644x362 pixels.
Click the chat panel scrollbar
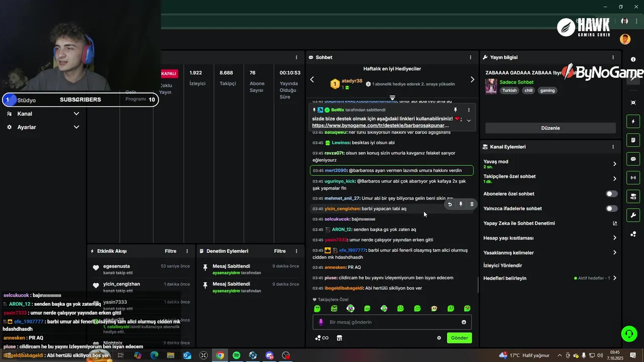click(x=477, y=285)
